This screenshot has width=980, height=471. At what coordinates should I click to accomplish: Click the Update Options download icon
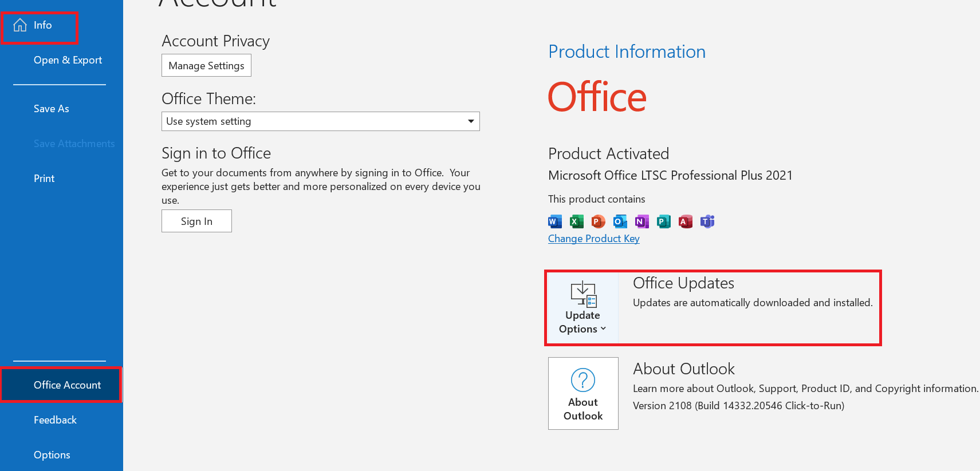(x=583, y=294)
